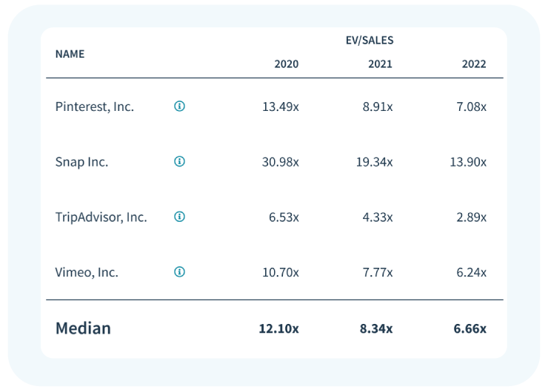Image resolution: width=548 pixels, height=392 pixels.
Task: Select the 2021 column header
Action: pos(380,64)
